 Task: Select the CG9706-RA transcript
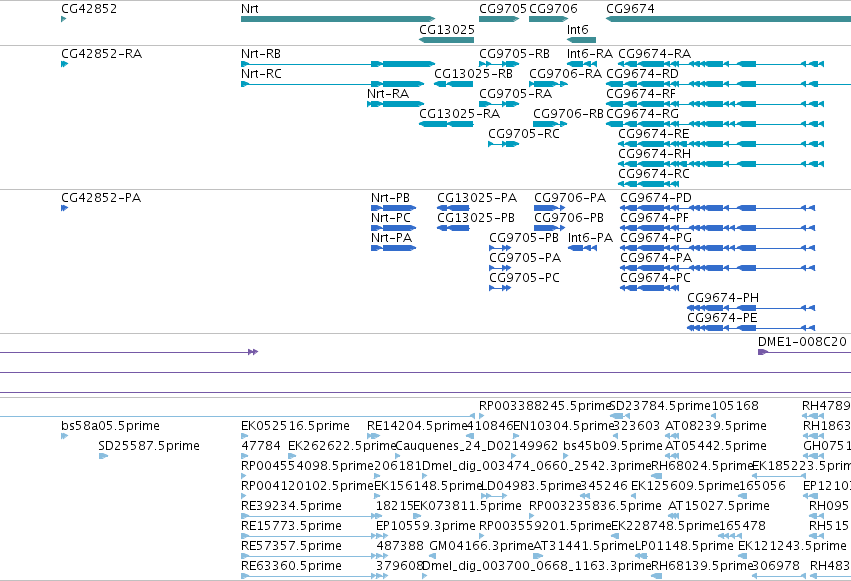click(548, 84)
